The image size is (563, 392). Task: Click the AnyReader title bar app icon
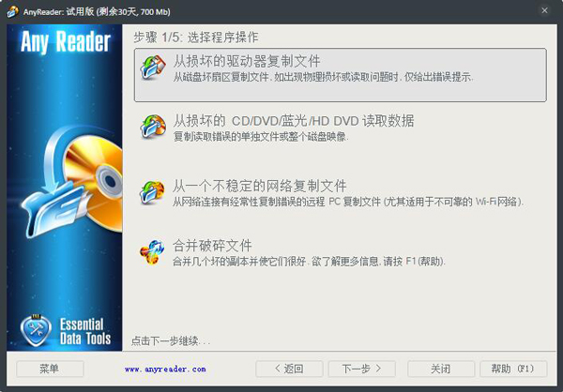[x=12, y=11]
